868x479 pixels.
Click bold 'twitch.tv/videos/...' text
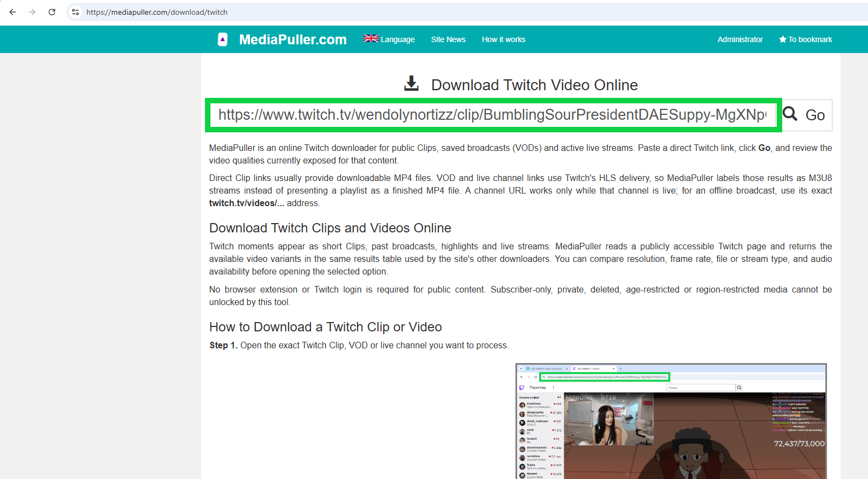click(247, 203)
